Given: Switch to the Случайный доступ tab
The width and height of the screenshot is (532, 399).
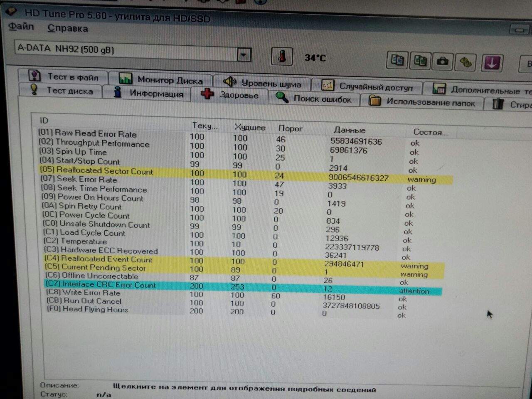Looking at the screenshot, I should [x=367, y=86].
